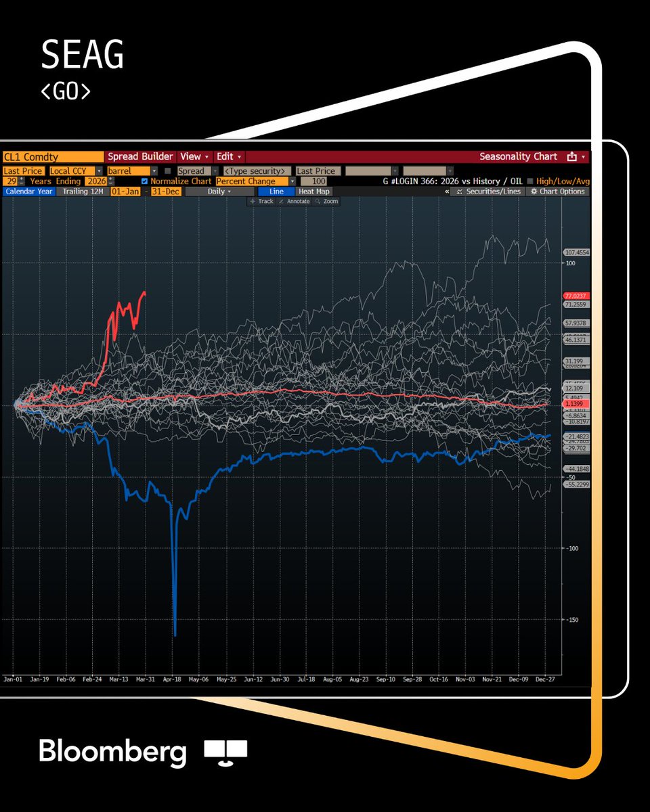The image size is (650, 812).
Task: Open the View menu
Action: [194, 156]
